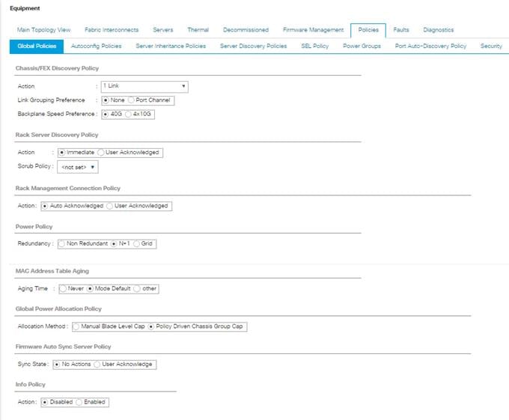Image resolution: width=509 pixels, height=420 pixels.
Task: Select Non Redundant power policy option
Action: point(62,243)
